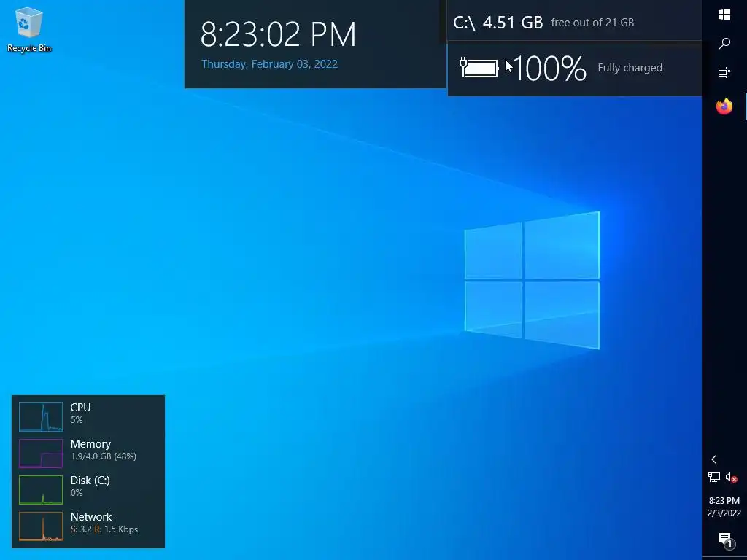747x560 pixels.
Task: Click the 1.9/4.0 GB (48%) memory value
Action: pos(104,456)
